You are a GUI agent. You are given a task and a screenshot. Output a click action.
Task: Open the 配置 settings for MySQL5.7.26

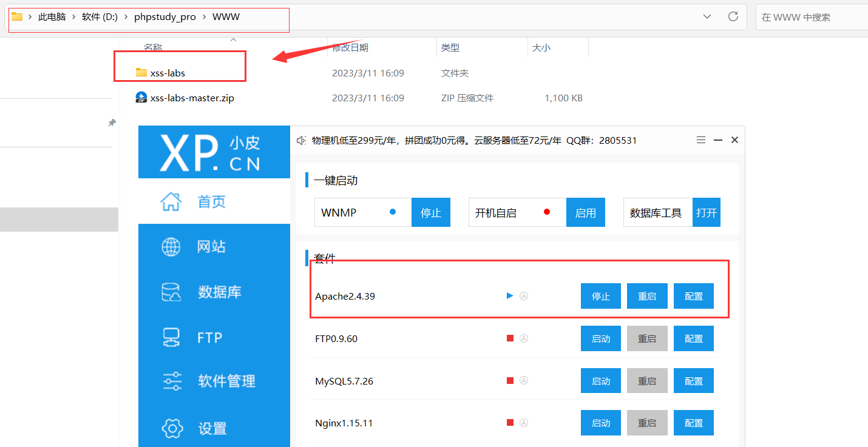point(694,381)
